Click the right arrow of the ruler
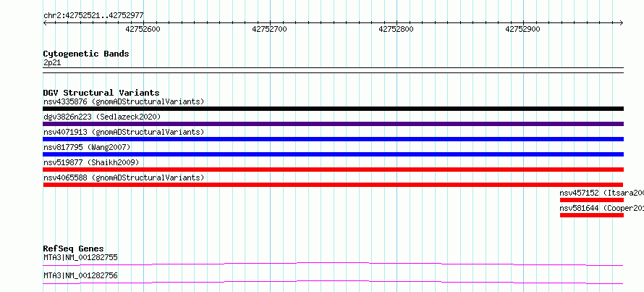 click(x=622, y=22)
